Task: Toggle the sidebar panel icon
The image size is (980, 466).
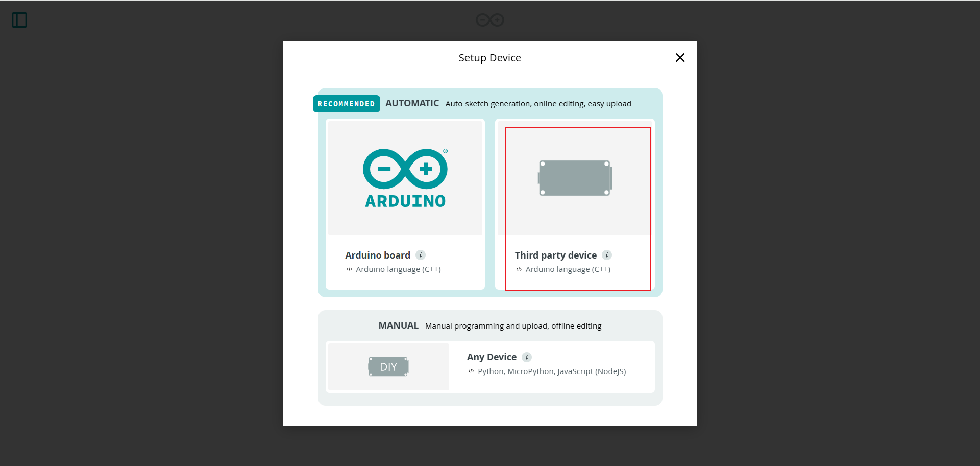Action: click(19, 20)
